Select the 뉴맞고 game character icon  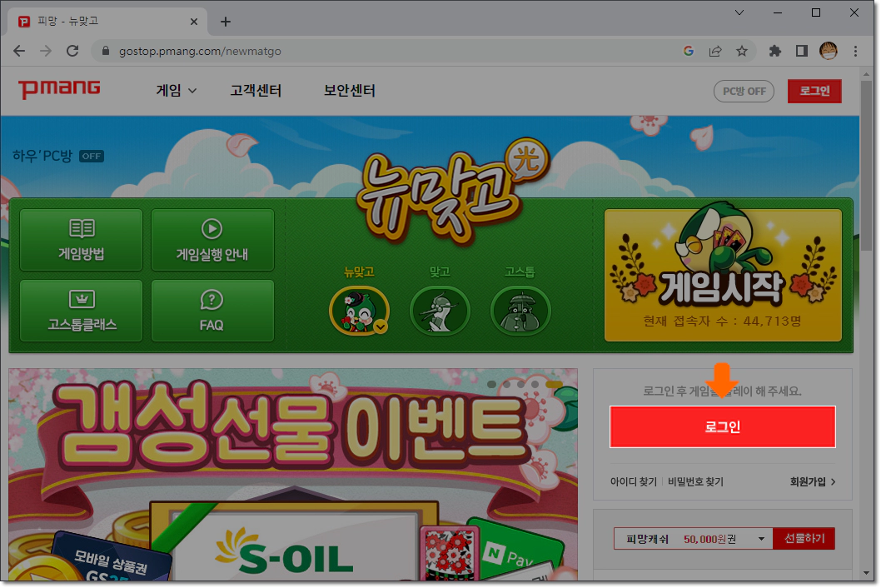359,311
